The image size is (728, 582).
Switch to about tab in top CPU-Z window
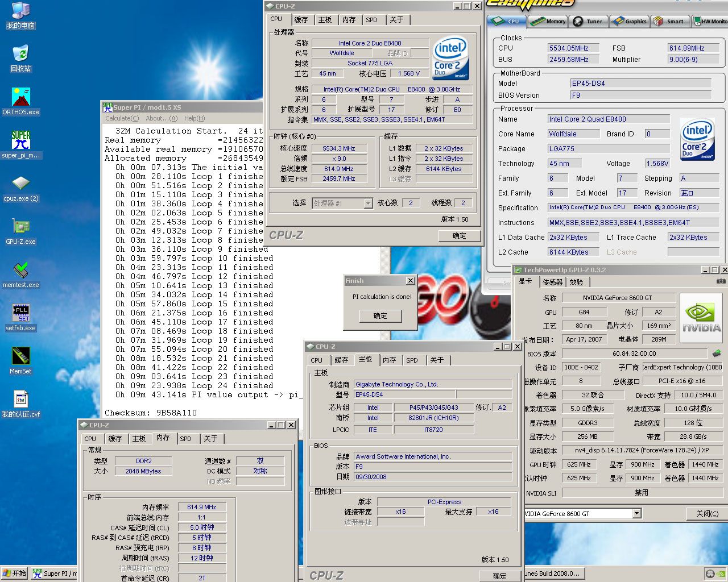[x=396, y=19]
